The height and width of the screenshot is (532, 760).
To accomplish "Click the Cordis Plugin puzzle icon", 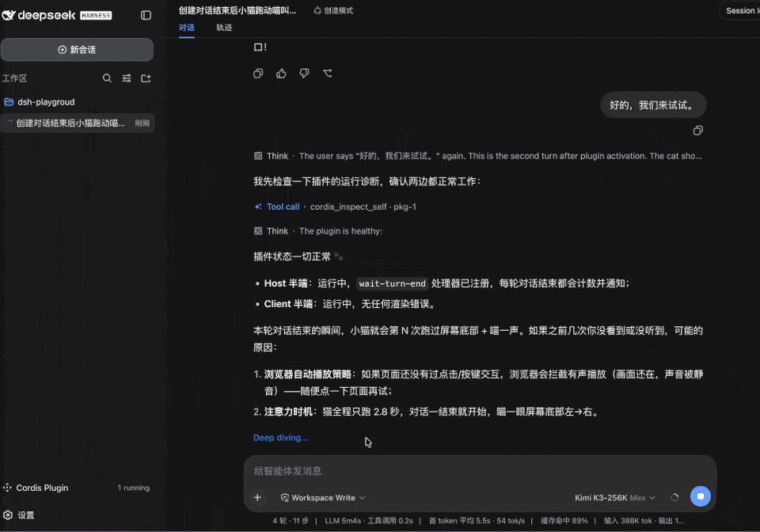I will (7, 488).
